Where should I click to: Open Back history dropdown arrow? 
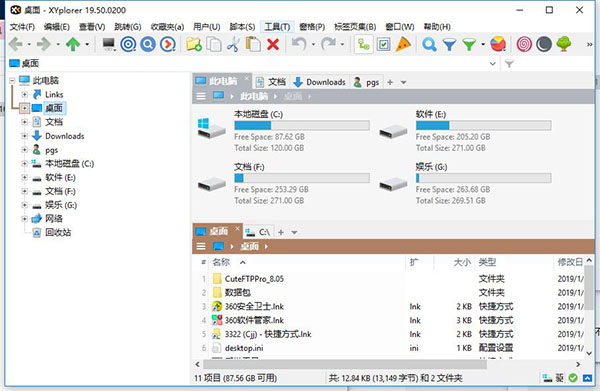click(x=29, y=44)
